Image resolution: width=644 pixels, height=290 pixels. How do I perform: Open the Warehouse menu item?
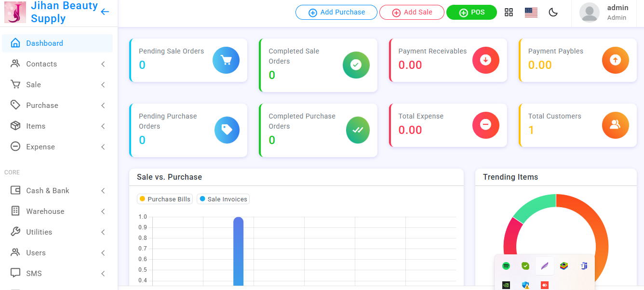(45, 211)
